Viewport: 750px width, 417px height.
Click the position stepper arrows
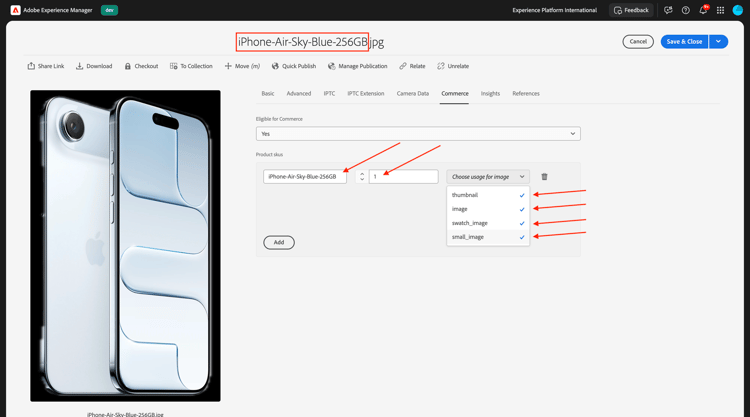point(362,176)
